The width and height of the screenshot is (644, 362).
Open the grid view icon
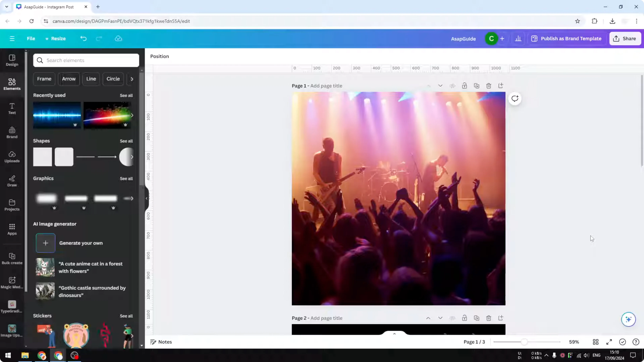point(596,342)
